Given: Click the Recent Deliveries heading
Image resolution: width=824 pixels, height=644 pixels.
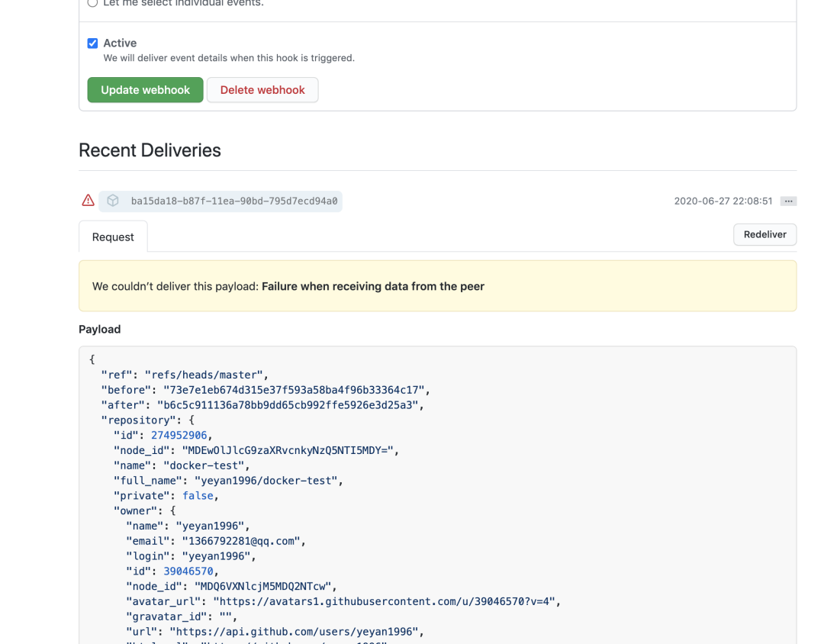Looking at the screenshot, I should 150,150.
